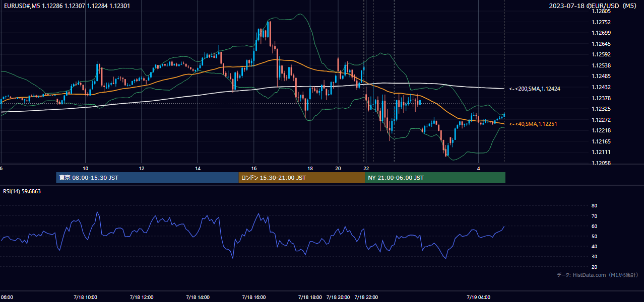Click the RSI(14) 59.6863 indicator label
Viewport: 644px width, 302px height.
click(x=22, y=191)
